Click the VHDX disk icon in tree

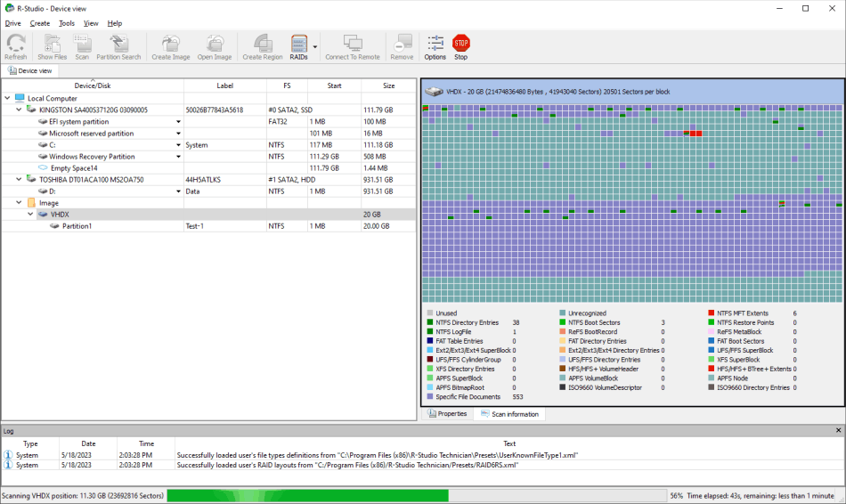point(43,215)
